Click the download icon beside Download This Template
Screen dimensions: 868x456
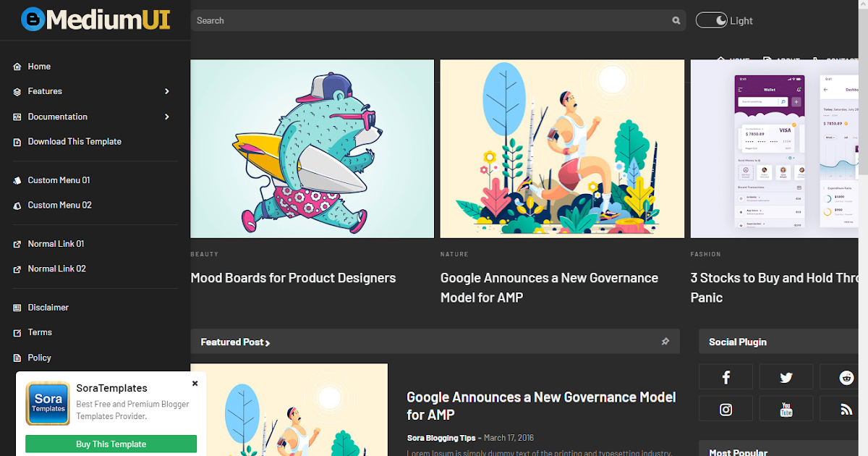(x=17, y=141)
